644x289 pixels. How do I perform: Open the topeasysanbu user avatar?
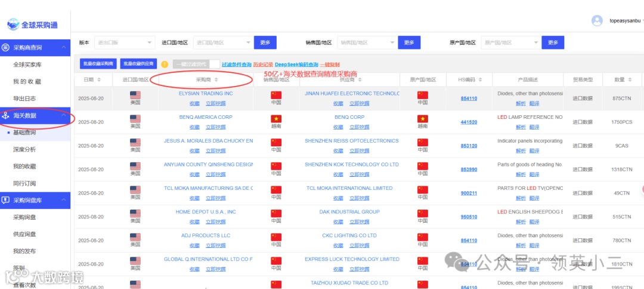[597, 20]
